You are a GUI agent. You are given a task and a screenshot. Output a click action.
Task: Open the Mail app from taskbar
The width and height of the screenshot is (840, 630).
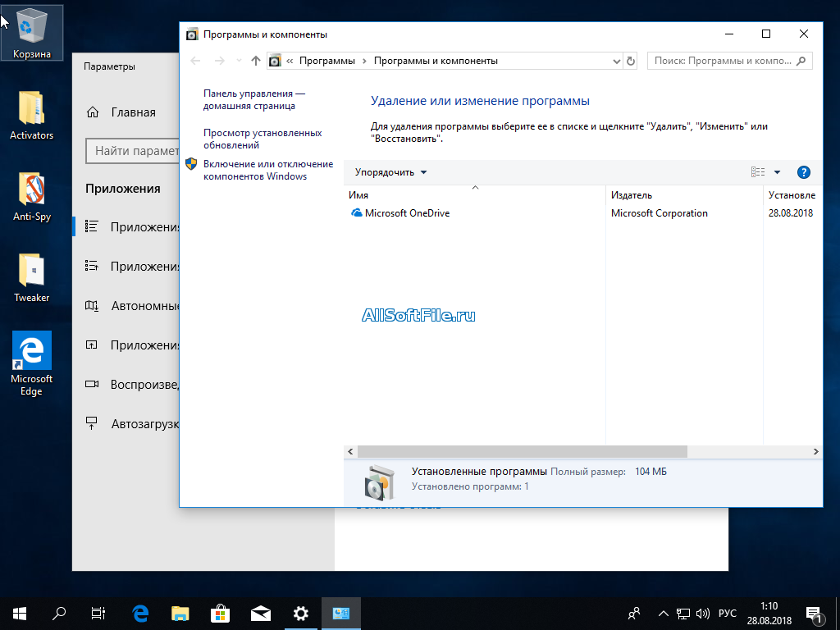point(261,613)
